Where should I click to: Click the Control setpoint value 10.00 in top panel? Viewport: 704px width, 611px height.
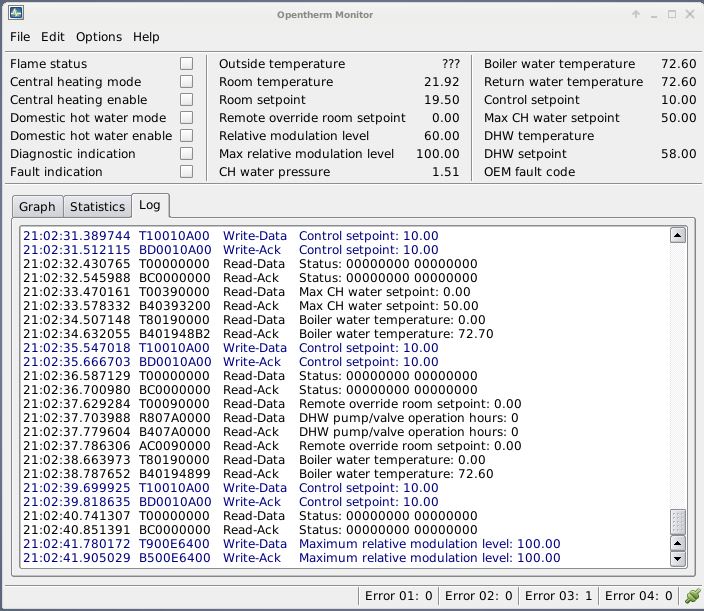[679, 100]
